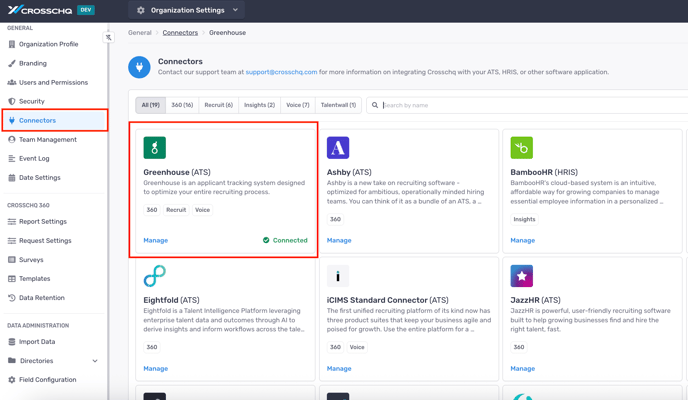688x400 pixels.
Task: Click the Event Log list icon
Action: pyautogui.click(x=12, y=158)
